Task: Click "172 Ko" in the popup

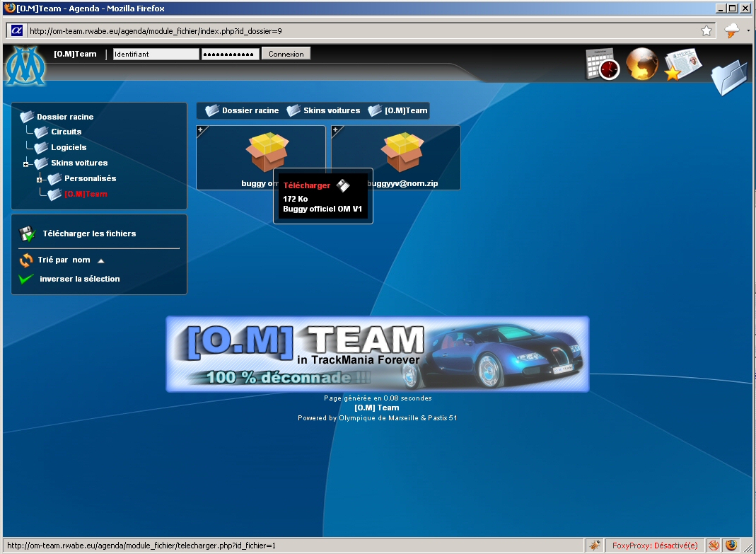Action: tap(295, 199)
